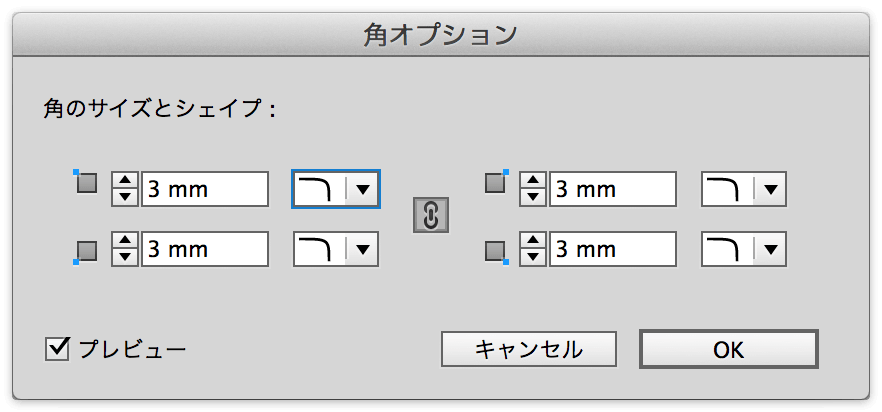
Task: Click the bottom-left corner indicator icon
Action: tap(86, 252)
